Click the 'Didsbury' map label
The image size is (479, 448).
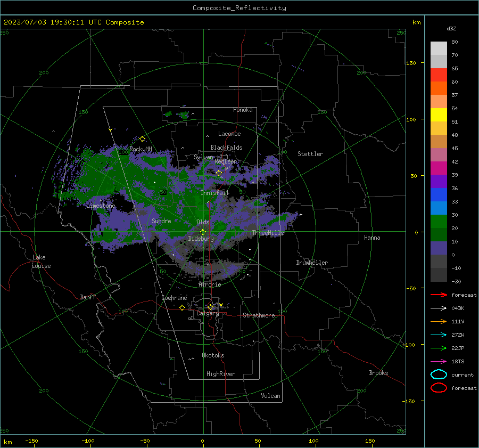click(x=201, y=239)
